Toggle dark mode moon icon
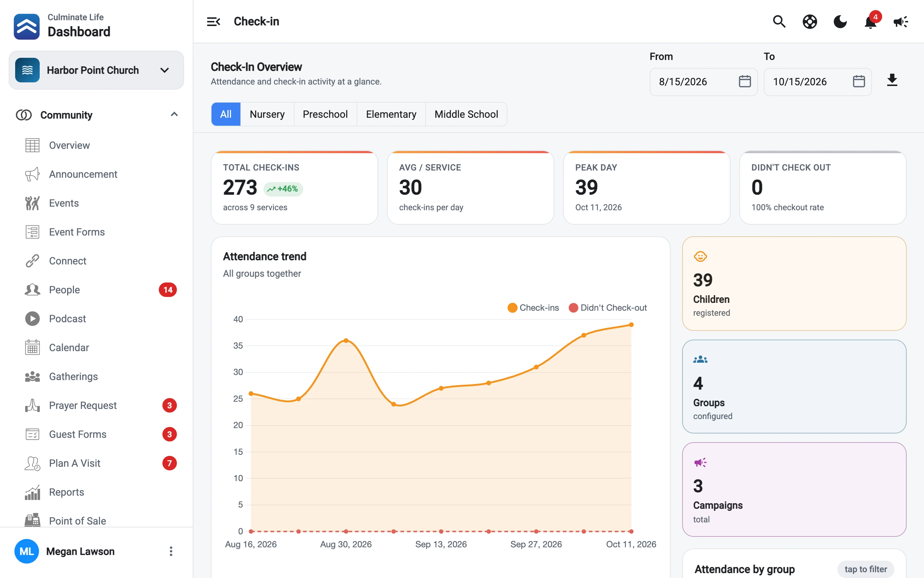 (x=840, y=21)
